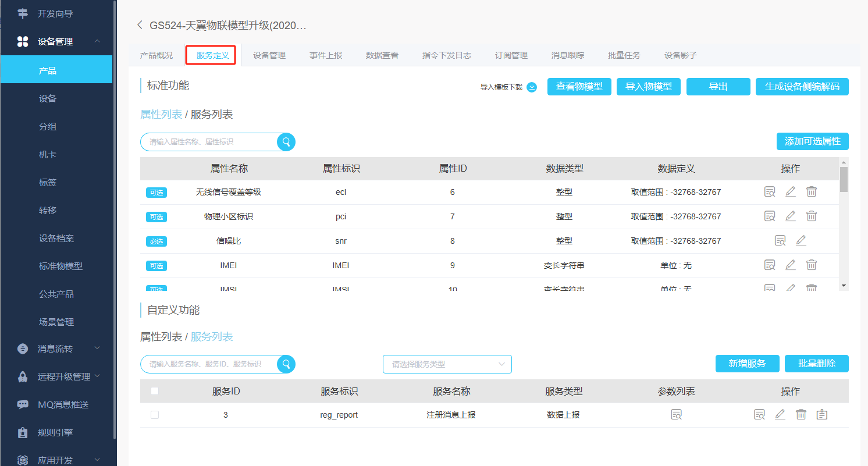View details icon for snr property row

click(780, 241)
